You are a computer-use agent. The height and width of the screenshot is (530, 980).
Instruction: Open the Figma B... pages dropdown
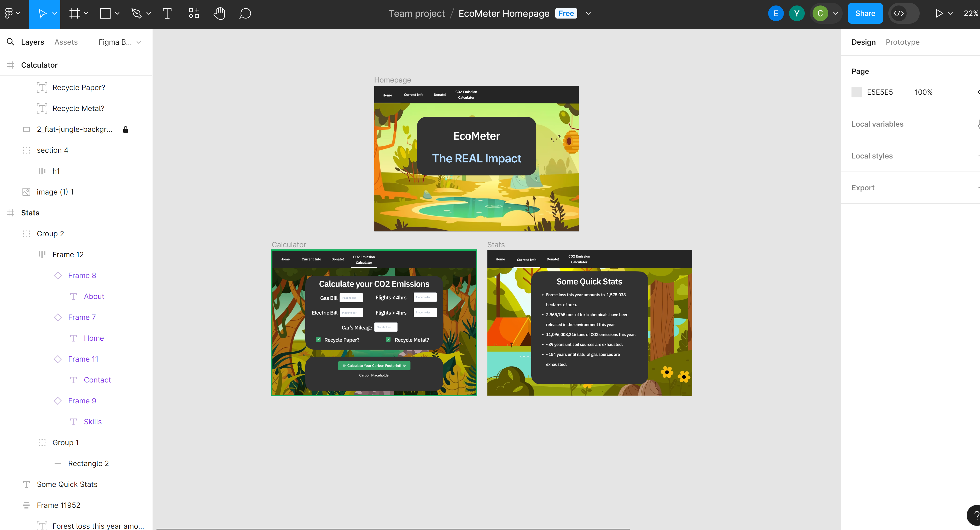(x=120, y=42)
